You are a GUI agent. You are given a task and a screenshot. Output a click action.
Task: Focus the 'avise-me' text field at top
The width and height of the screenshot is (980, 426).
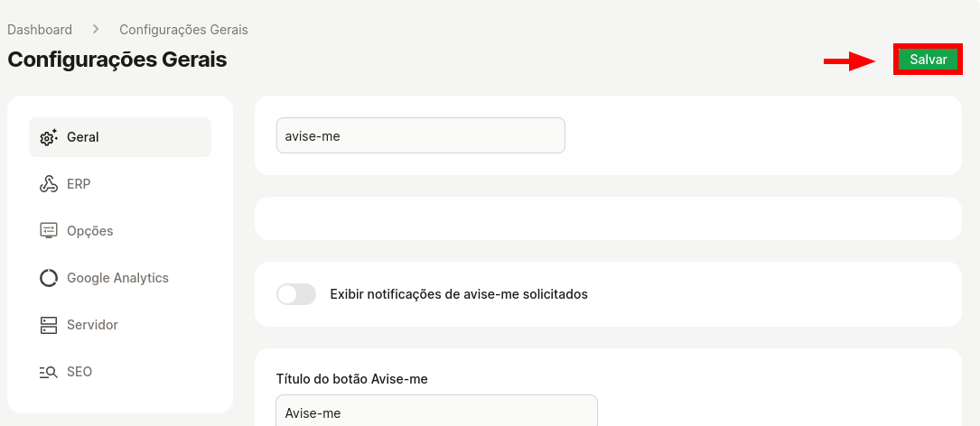point(421,135)
